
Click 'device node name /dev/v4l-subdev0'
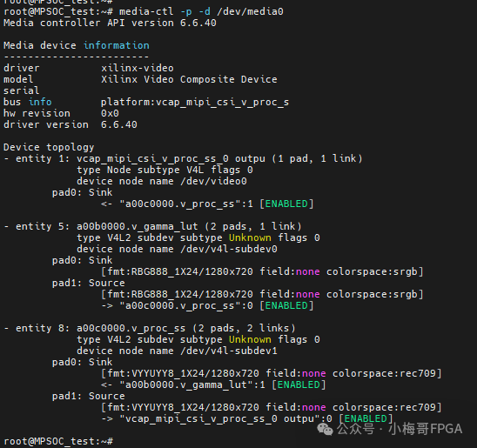click(x=177, y=249)
